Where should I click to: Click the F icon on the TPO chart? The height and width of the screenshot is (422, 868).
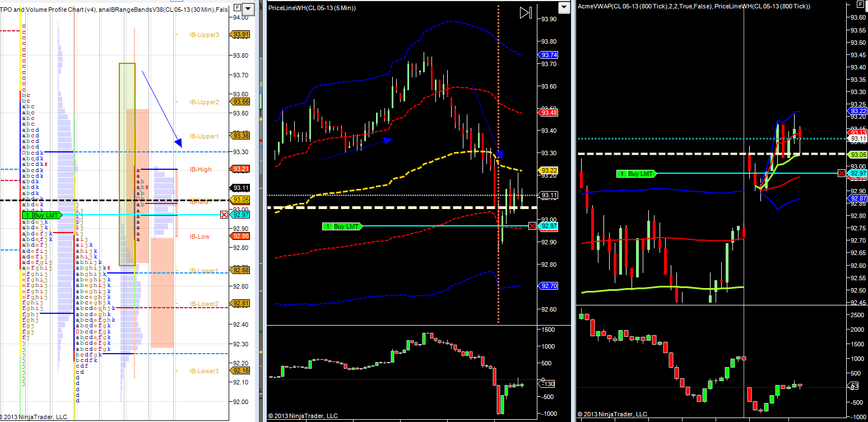238,8
